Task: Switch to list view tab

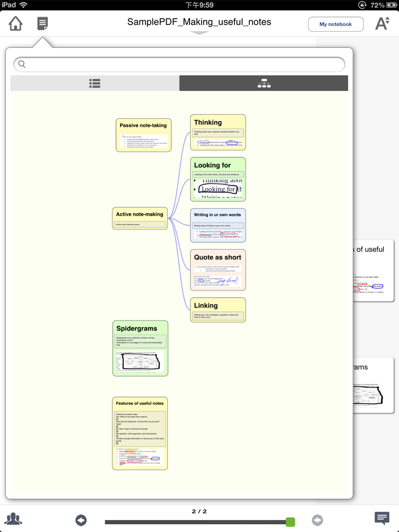Action: pos(95,83)
